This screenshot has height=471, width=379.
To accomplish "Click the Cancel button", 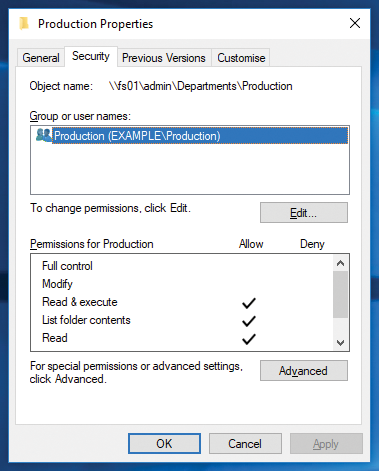I will tap(245, 443).
